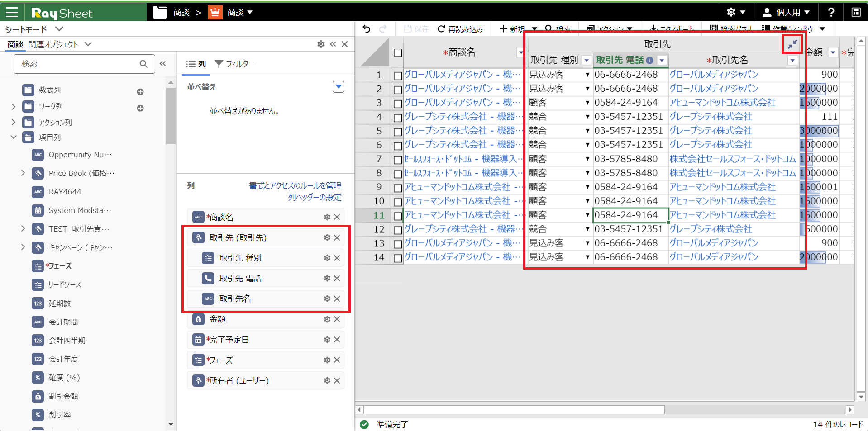
Task: Switch to the フィルター tab
Action: 234,64
